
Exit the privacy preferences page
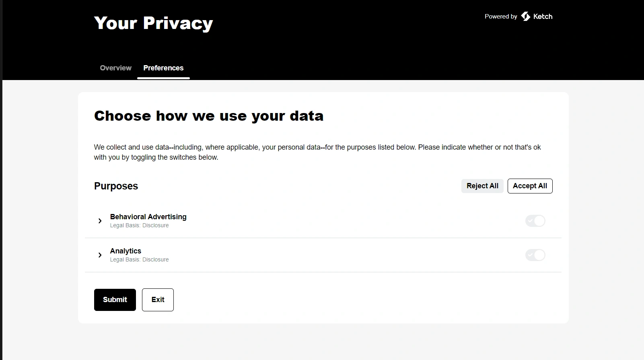pos(158,300)
